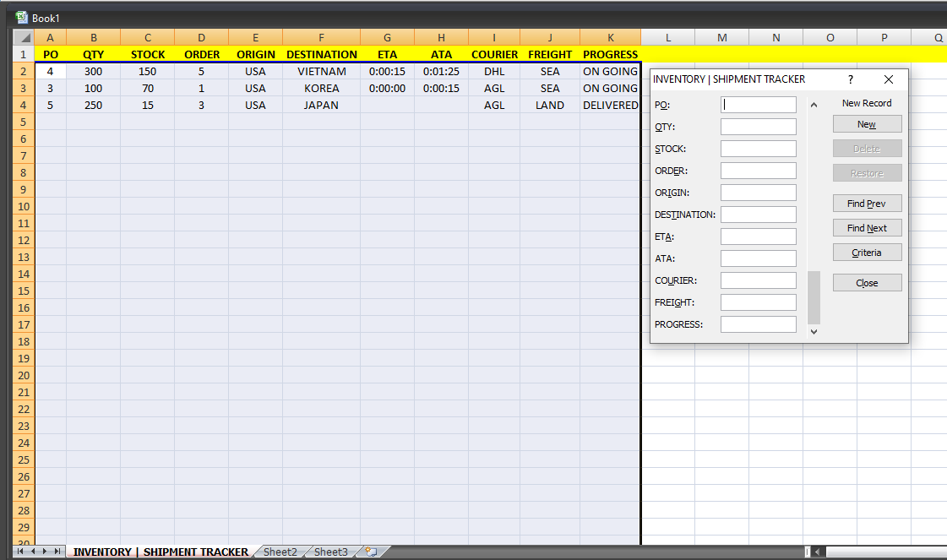Click inside the DESTINATION input field
Viewport: 947px width, 560px height.
758,214
